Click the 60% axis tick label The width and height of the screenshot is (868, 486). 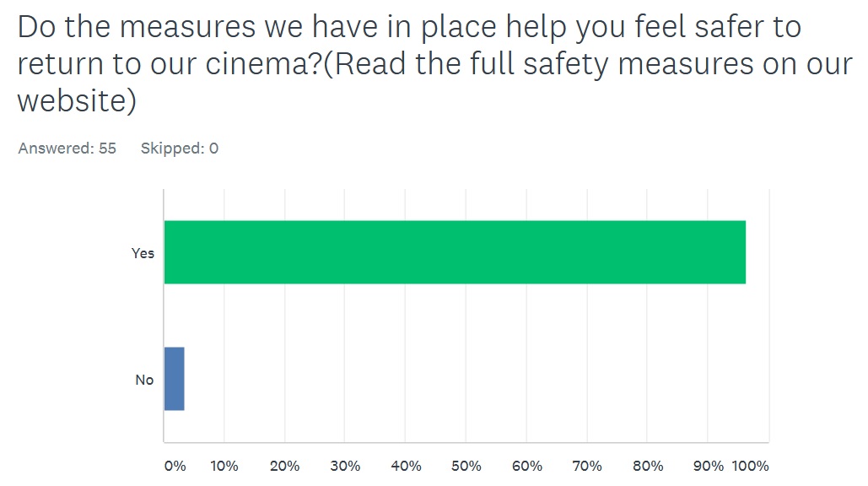point(526,466)
